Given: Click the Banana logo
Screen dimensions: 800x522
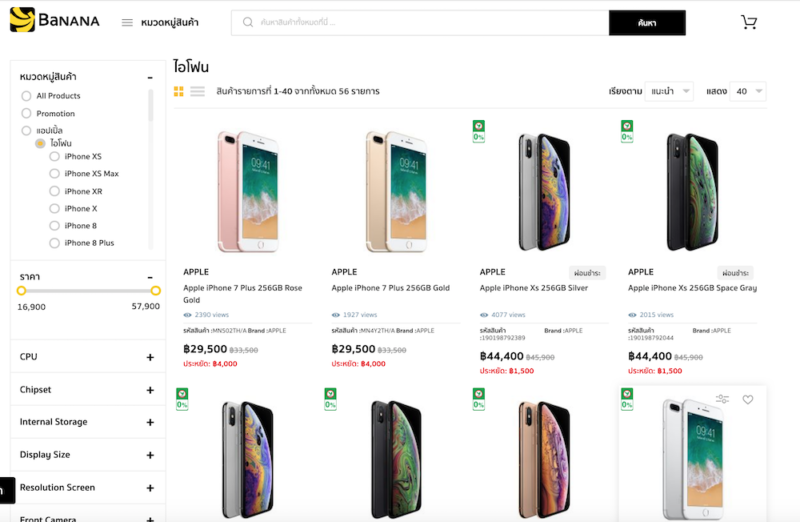Looking at the screenshot, I should 55,21.
